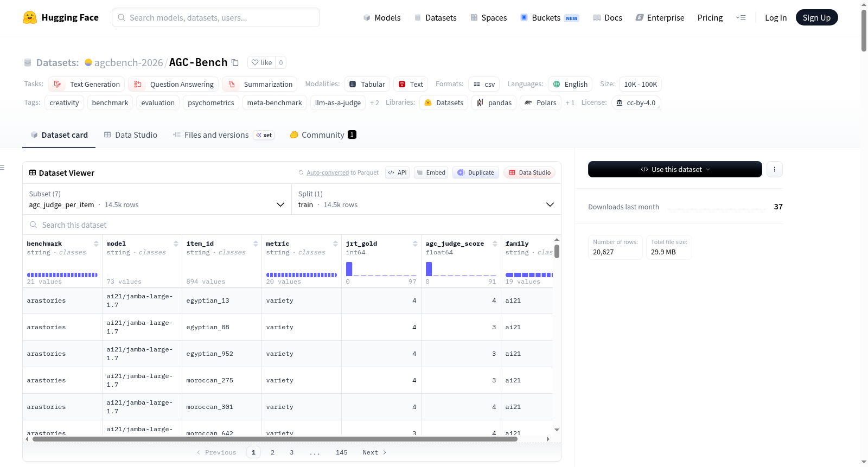Screen dimensions: 868x467
Task: Click the agcbench-2026 avatar icon
Action: click(x=88, y=62)
